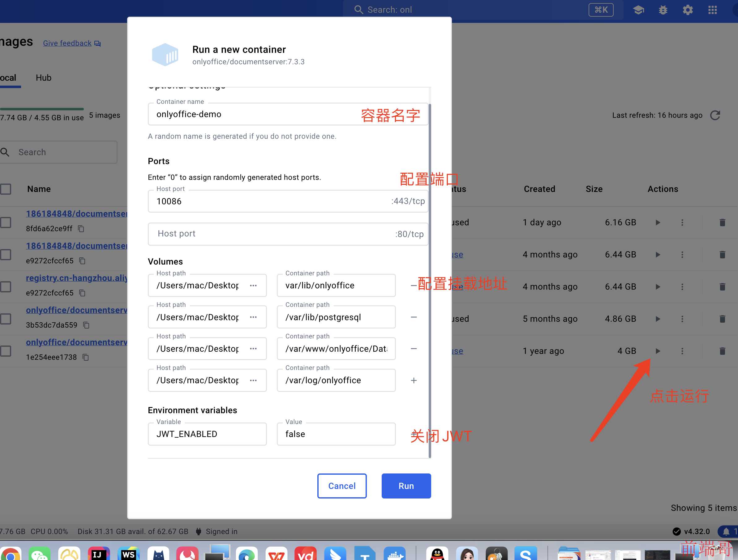Select checkbox for image 8fd6a62ce9ff
This screenshot has width=738, height=560.
[x=6, y=222]
